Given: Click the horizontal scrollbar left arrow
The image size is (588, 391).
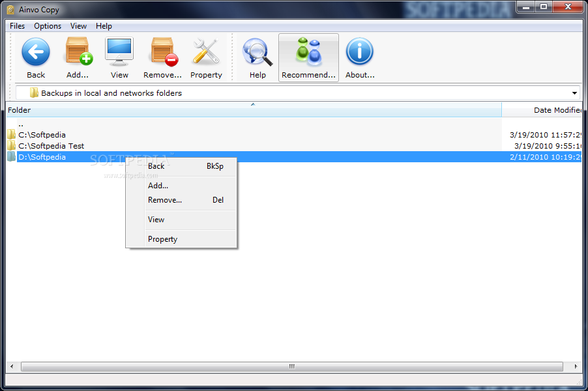Looking at the screenshot, I should pyautogui.click(x=12, y=366).
